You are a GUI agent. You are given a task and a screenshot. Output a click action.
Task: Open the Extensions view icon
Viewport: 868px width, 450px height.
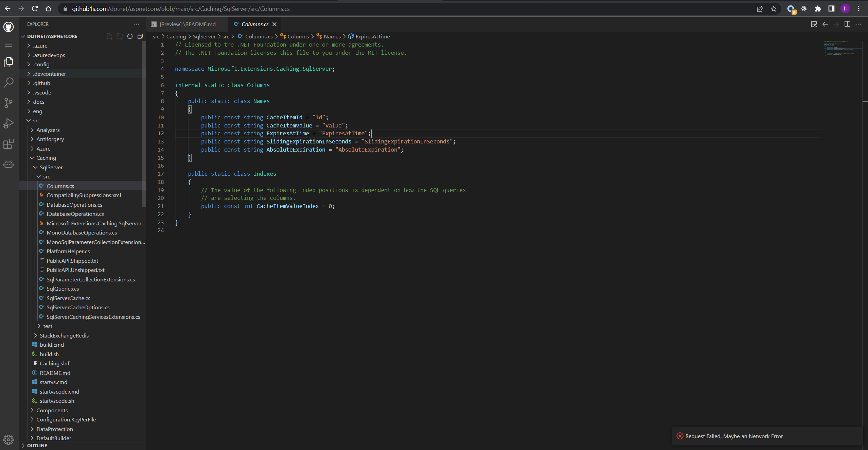point(8,144)
